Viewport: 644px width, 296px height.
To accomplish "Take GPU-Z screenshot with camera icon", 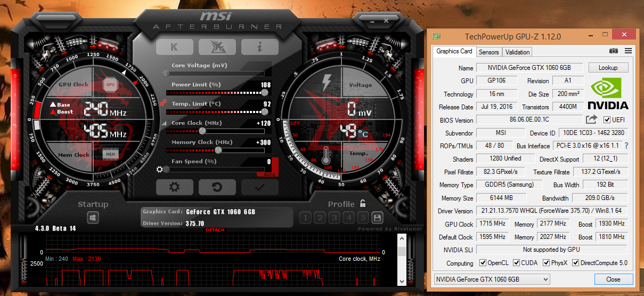I will tap(614, 51).
